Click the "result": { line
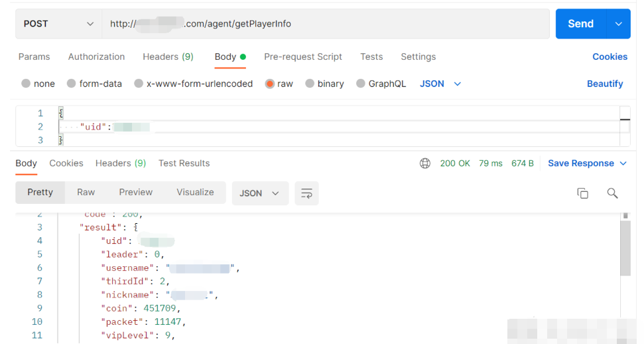Viewport: 644px width, 344px height. [108, 227]
